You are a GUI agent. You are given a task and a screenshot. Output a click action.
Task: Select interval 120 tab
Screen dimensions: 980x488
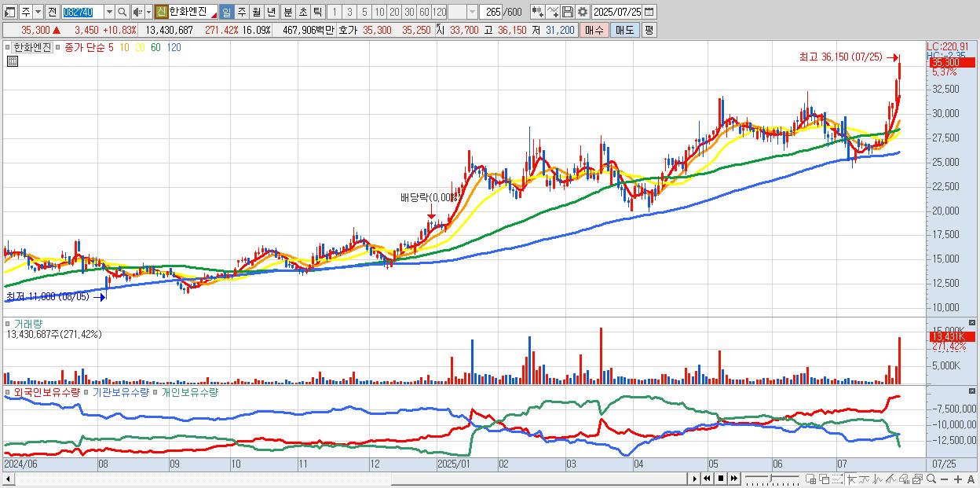[x=439, y=13]
